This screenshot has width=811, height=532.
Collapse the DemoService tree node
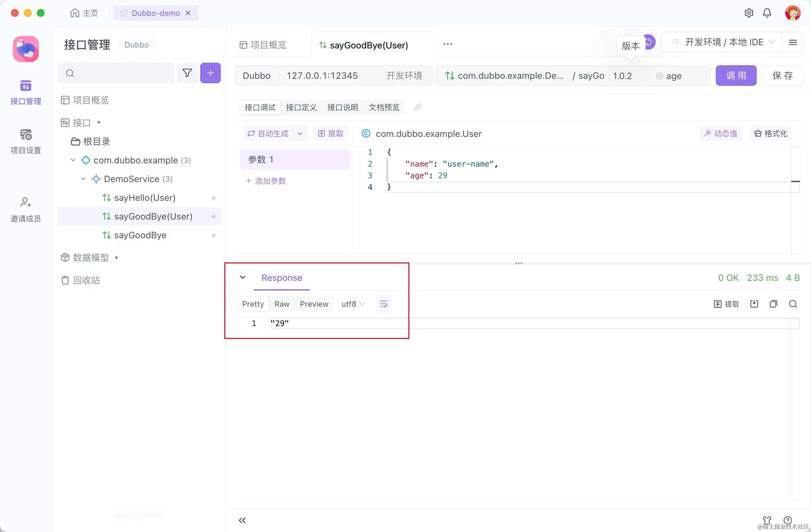point(83,179)
